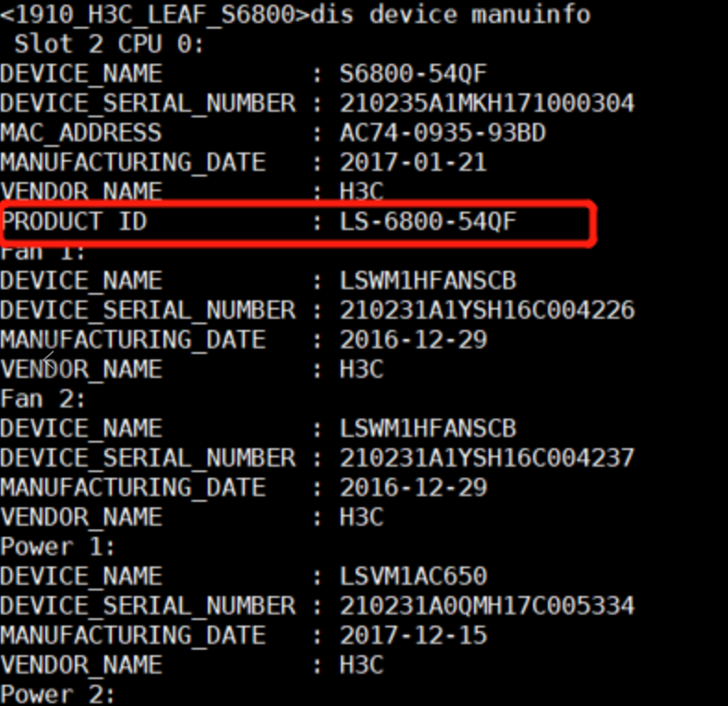Click Power 1 serial number 210231A0QMH17C005334

click(x=487, y=606)
